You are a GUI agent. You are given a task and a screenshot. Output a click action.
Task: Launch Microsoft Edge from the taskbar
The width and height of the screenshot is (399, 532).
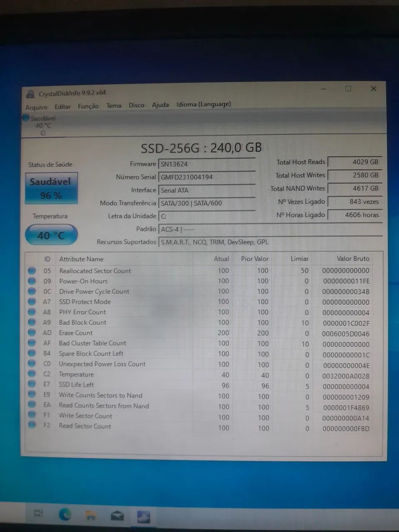coord(65,515)
